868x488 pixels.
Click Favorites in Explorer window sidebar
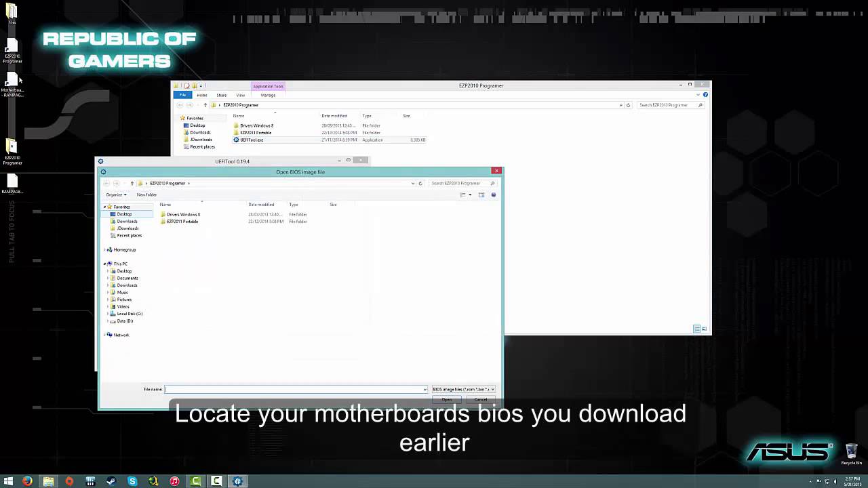(195, 118)
